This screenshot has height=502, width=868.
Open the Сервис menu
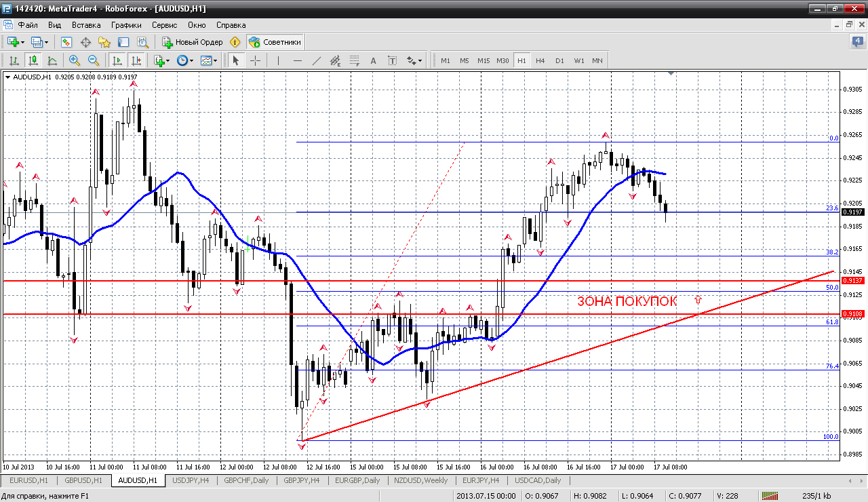(x=165, y=24)
